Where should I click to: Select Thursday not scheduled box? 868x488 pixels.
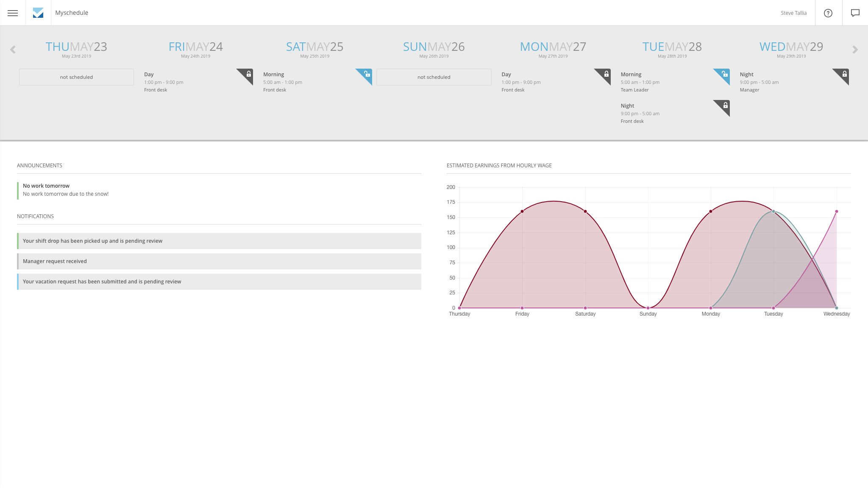point(76,77)
